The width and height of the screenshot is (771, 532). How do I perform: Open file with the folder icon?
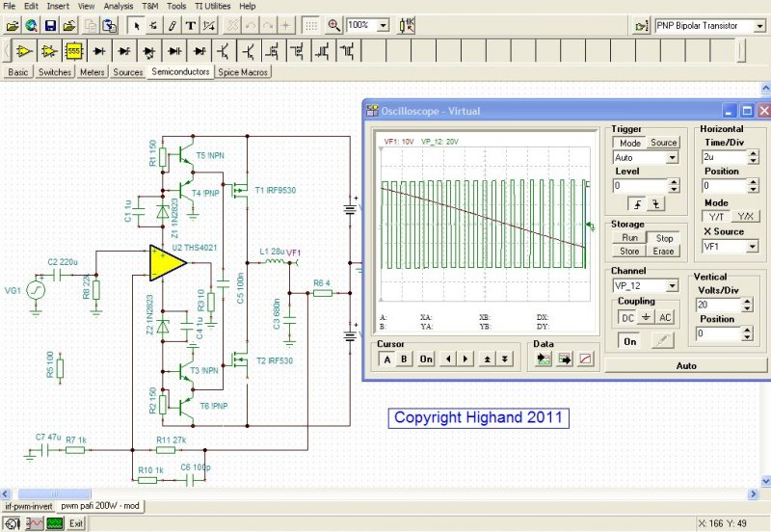click(x=13, y=26)
